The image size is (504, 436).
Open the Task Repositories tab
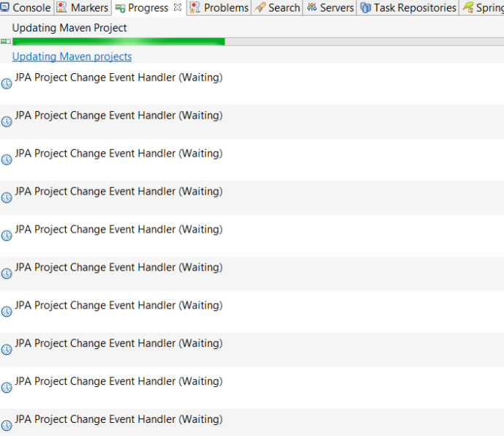point(408,7)
